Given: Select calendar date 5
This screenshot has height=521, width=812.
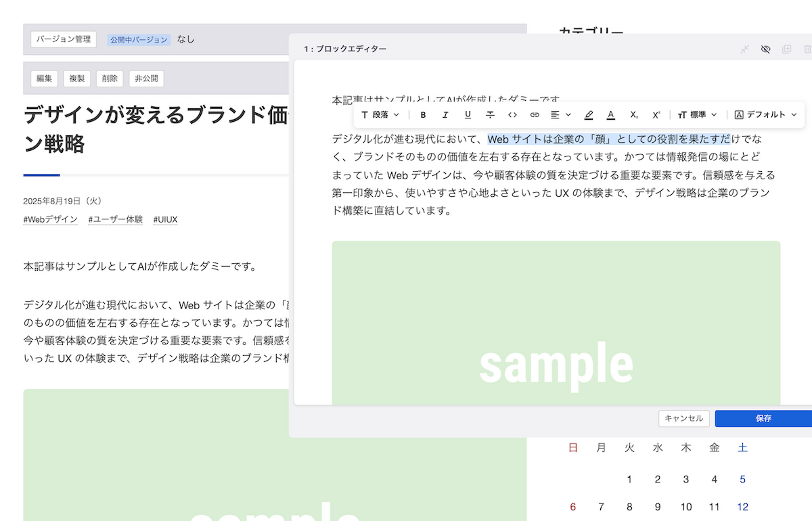Looking at the screenshot, I should point(742,480).
